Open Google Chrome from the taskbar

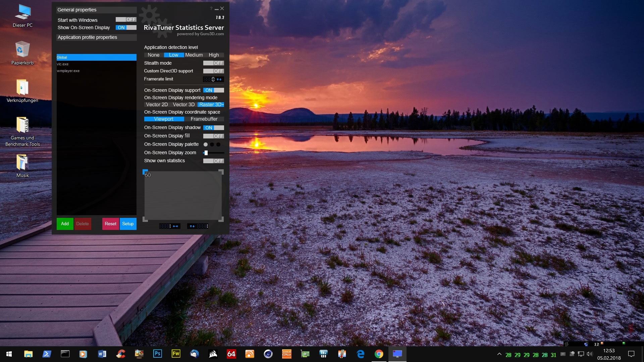379,354
